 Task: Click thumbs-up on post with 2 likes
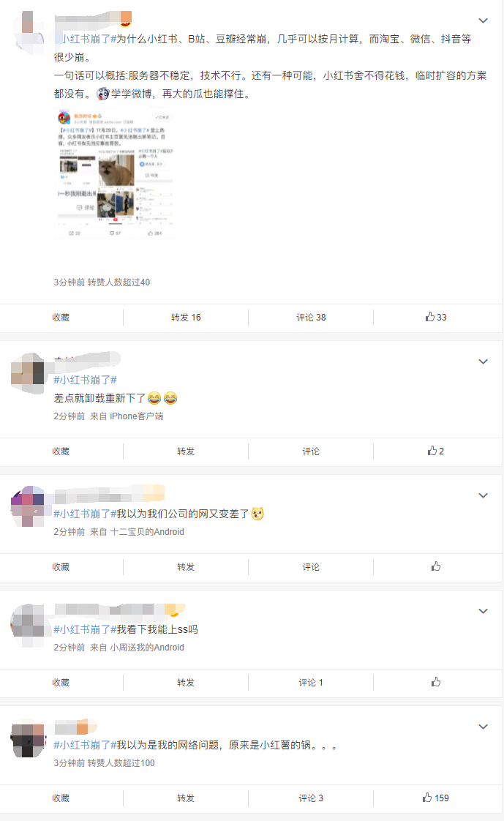pyautogui.click(x=436, y=451)
